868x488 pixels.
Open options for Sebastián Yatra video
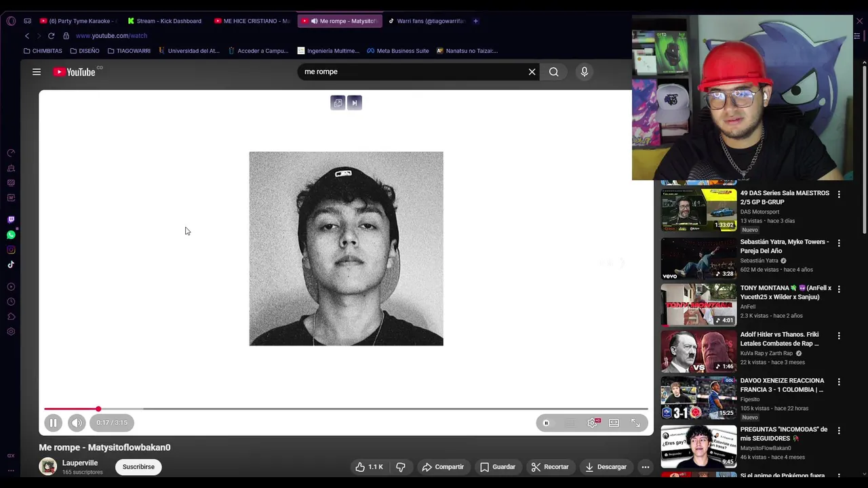click(839, 243)
